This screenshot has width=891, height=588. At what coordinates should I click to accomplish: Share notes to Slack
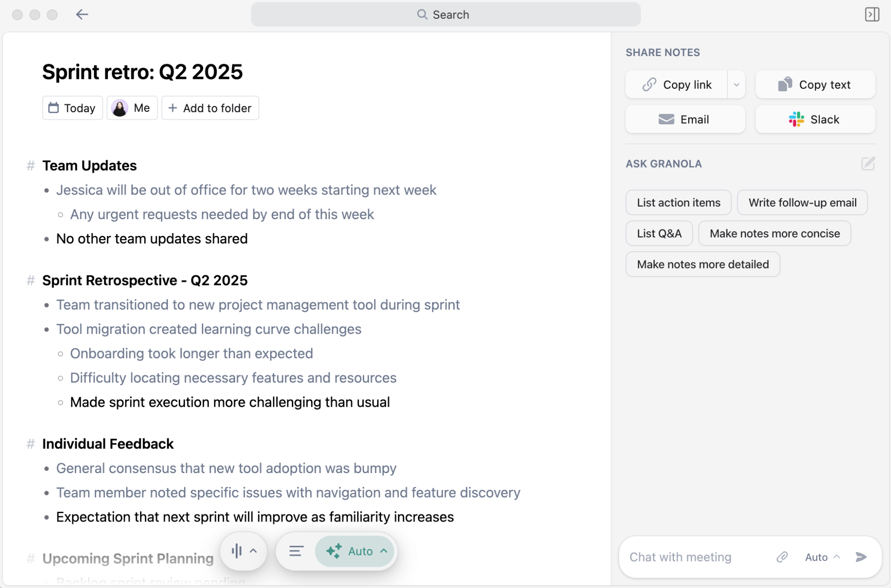click(x=814, y=119)
